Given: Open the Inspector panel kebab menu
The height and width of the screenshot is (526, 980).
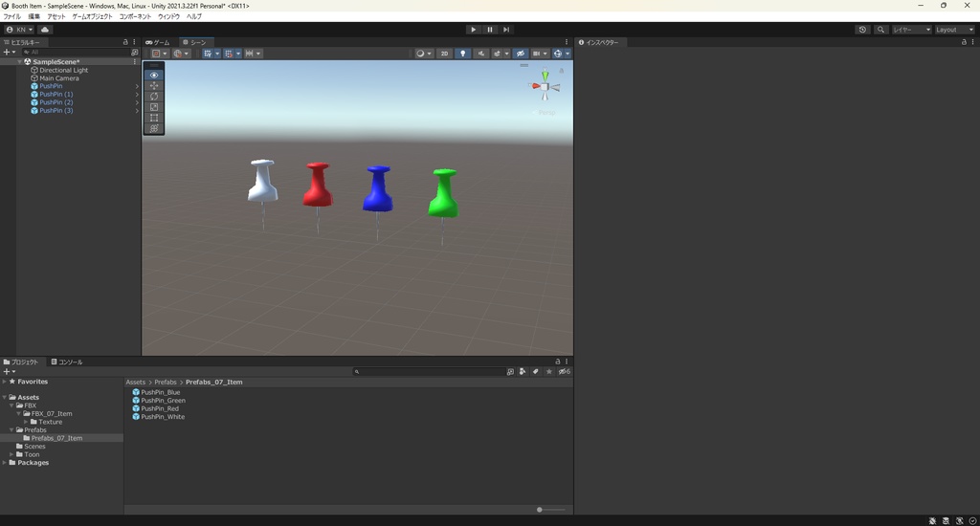Looking at the screenshot, I should 972,42.
